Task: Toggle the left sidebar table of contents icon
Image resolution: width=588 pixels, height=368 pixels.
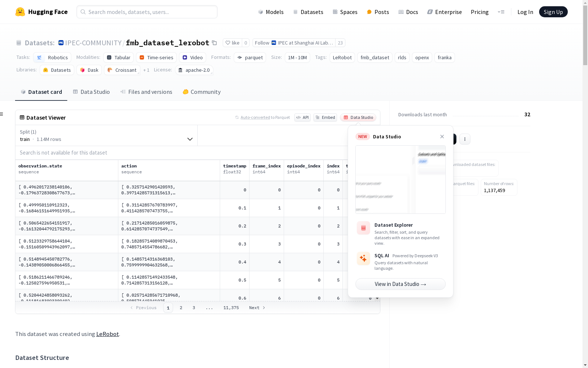Action: click(2, 114)
